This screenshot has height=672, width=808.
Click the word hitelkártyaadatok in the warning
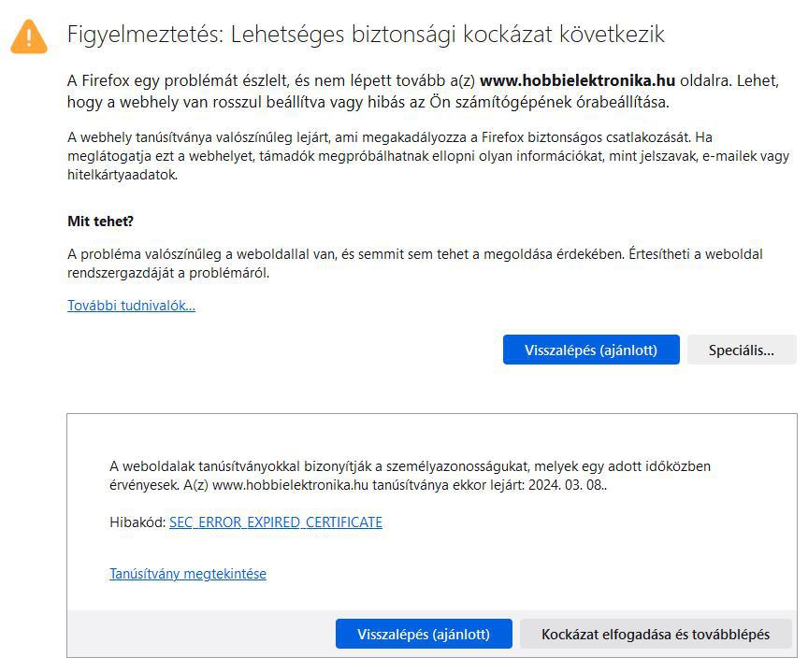[x=122, y=175]
